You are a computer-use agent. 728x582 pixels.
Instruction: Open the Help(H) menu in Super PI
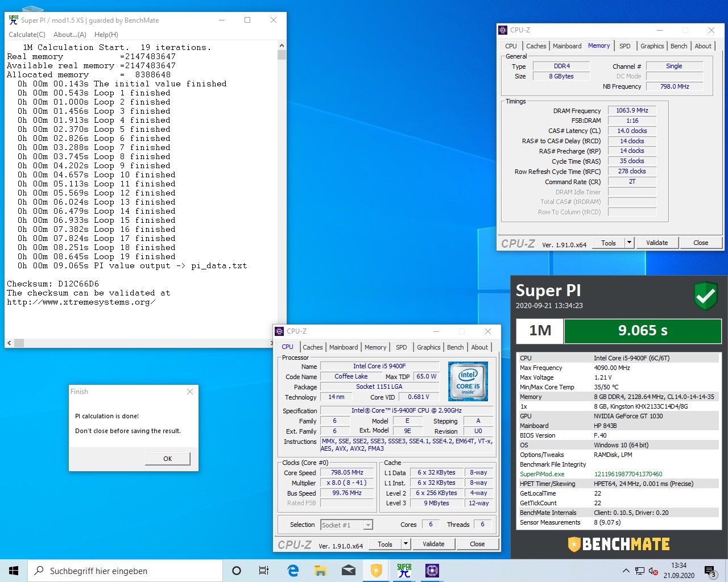click(106, 35)
